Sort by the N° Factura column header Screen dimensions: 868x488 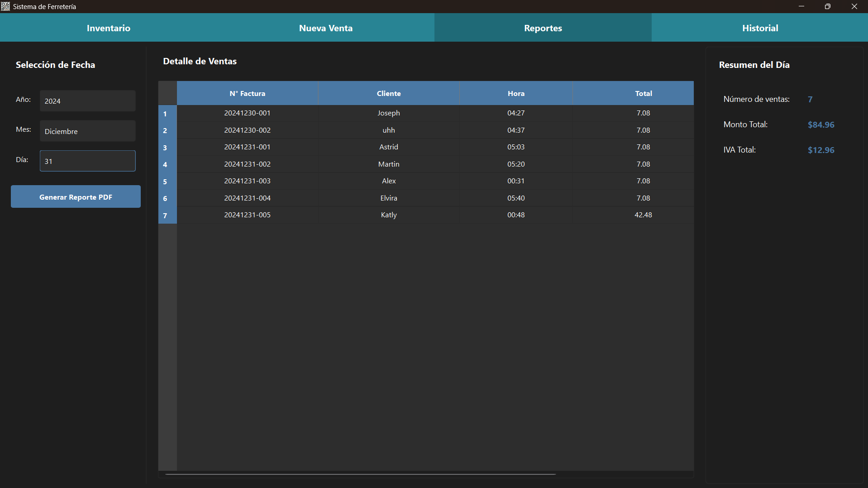247,94
